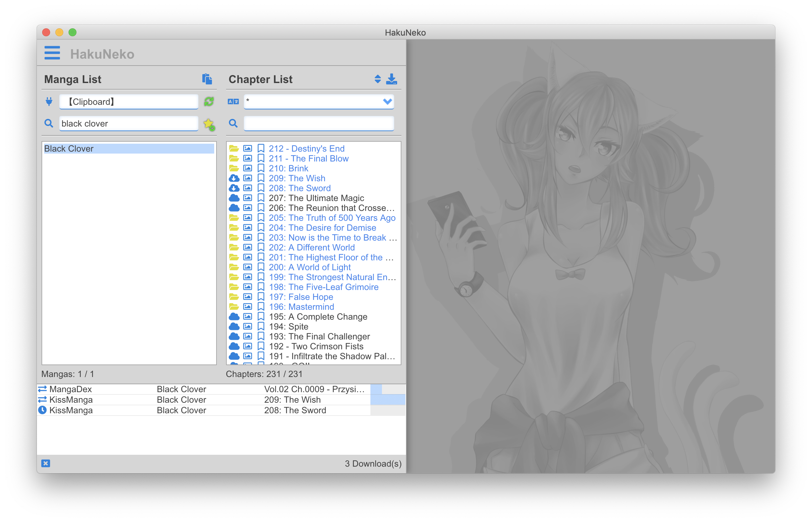
Task: Toggle the bookmark on 209: The Wish
Action: coord(261,178)
